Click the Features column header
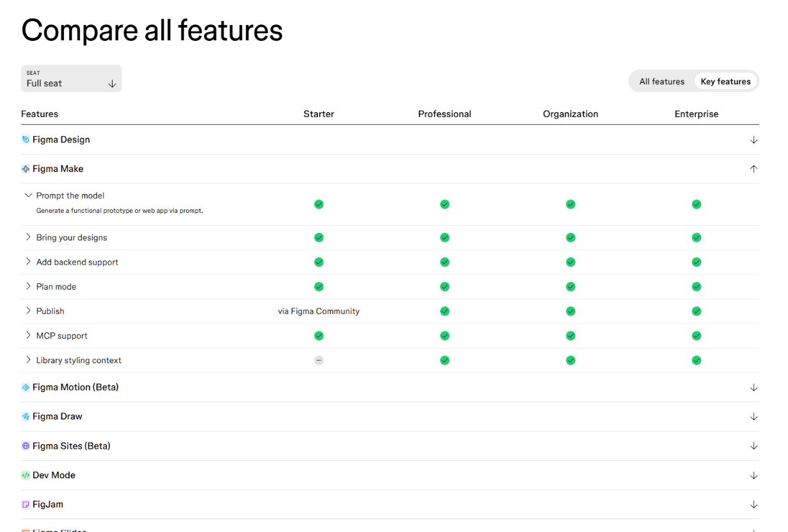This screenshot has width=788, height=532. [x=40, y=114]
